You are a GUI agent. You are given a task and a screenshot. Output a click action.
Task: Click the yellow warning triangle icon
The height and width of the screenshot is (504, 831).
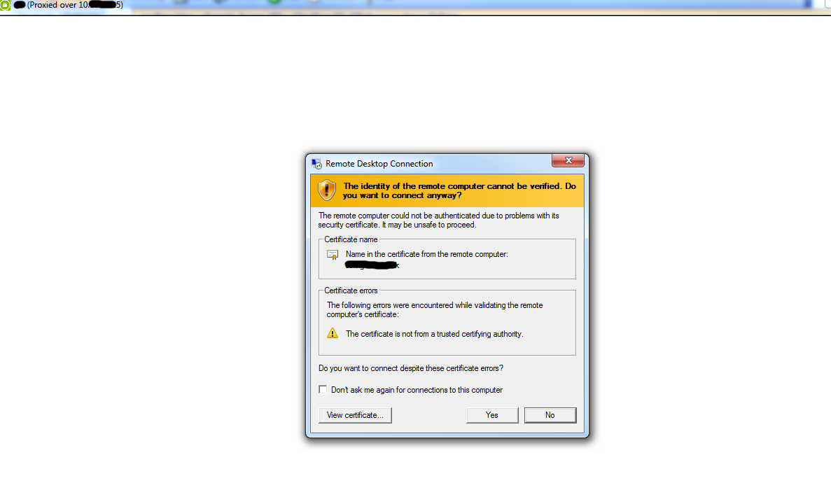click(333, 333)
